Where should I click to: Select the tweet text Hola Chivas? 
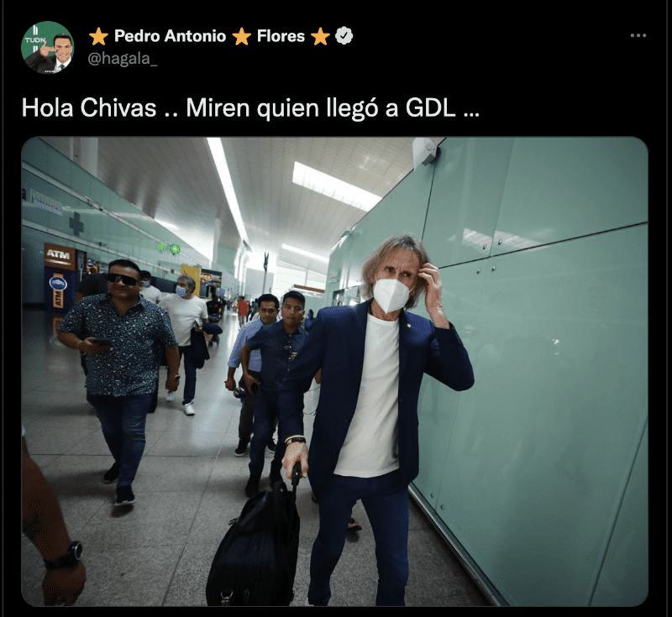[x=89, y=107]
